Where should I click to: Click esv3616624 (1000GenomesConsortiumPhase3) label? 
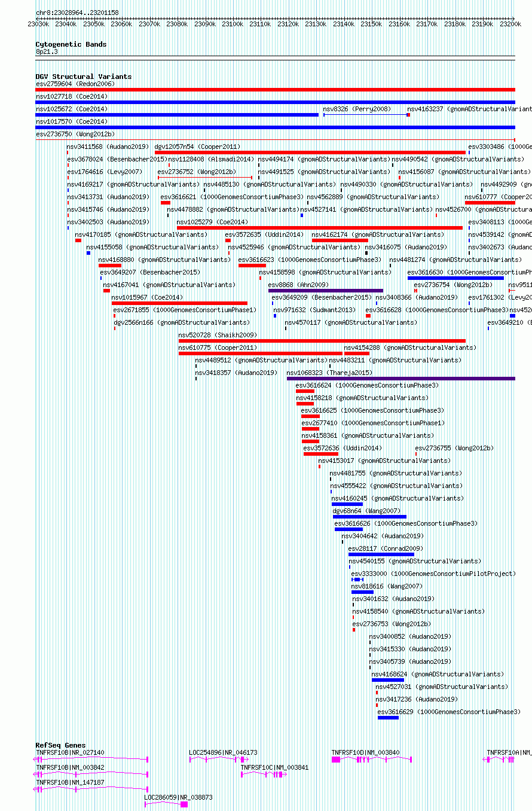tap(367, 385)
